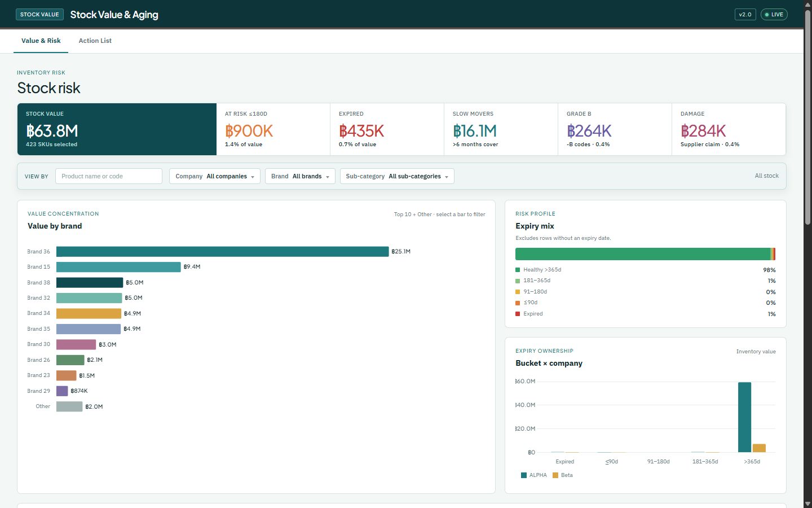
Task: Click the 181–365d legend swatch
Action: pos(518,281)
